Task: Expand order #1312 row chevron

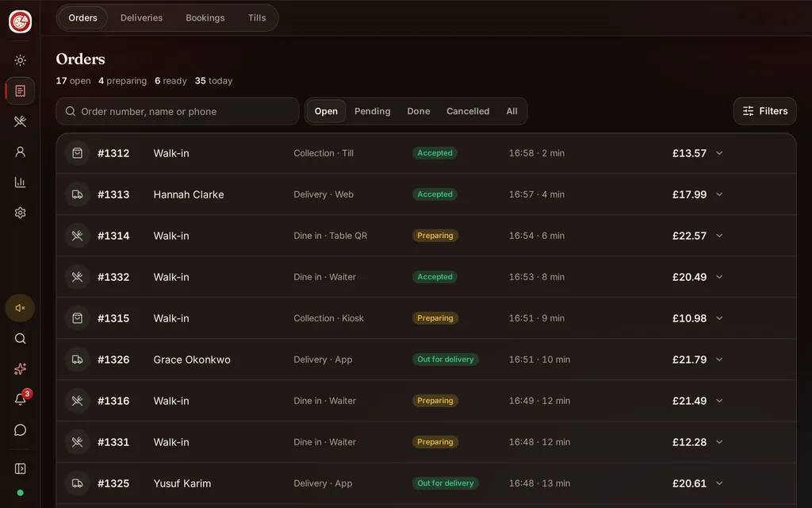Action: click(719, 153)
